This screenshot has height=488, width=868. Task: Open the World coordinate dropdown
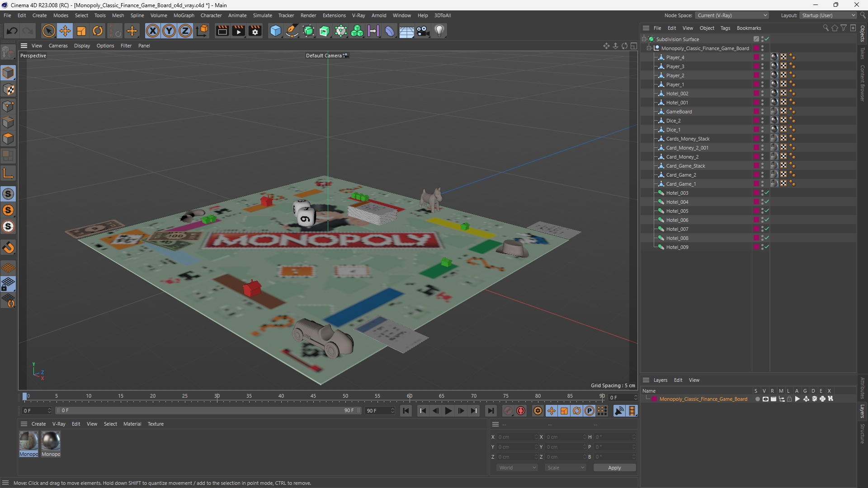(x=517, y=468)
